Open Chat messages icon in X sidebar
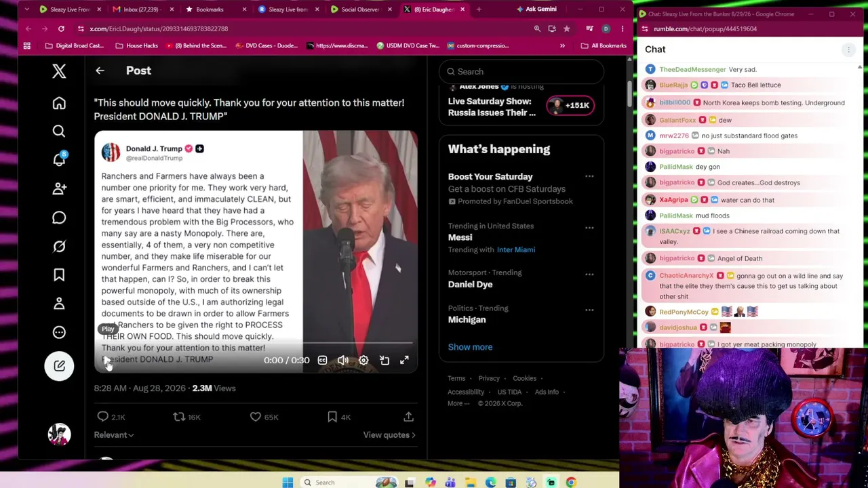This screenshot has height=488, width=868. tap(59, 218)
